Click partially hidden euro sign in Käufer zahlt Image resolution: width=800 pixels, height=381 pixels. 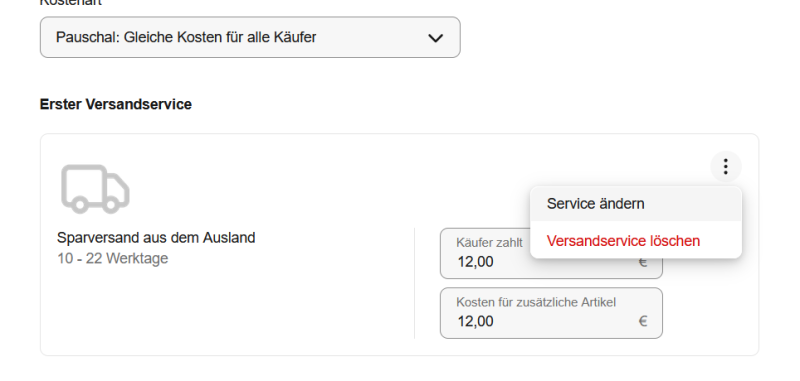click(643, 263)
